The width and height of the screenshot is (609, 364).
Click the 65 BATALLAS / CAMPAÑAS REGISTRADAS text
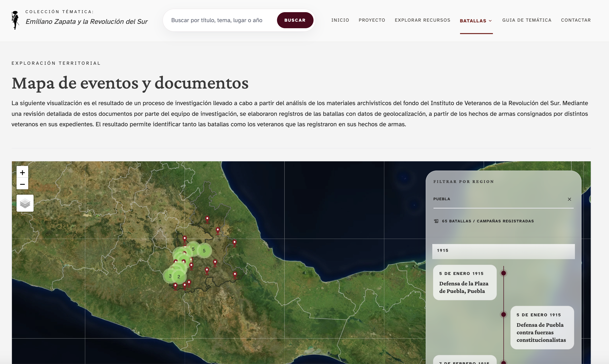(x=488, y=221)
